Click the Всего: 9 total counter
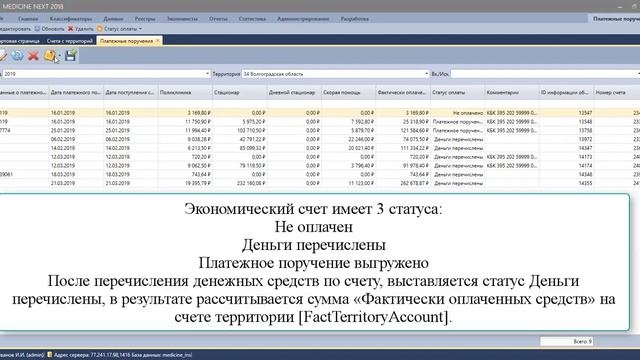Viewport: 640px width, 360px height. pyautogui.click(x=567, y=341)
